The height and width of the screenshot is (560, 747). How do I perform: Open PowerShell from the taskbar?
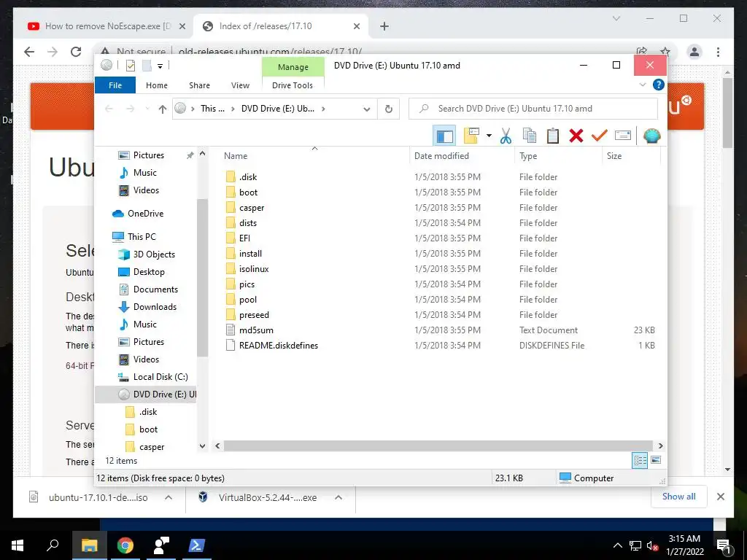point(197,545)
